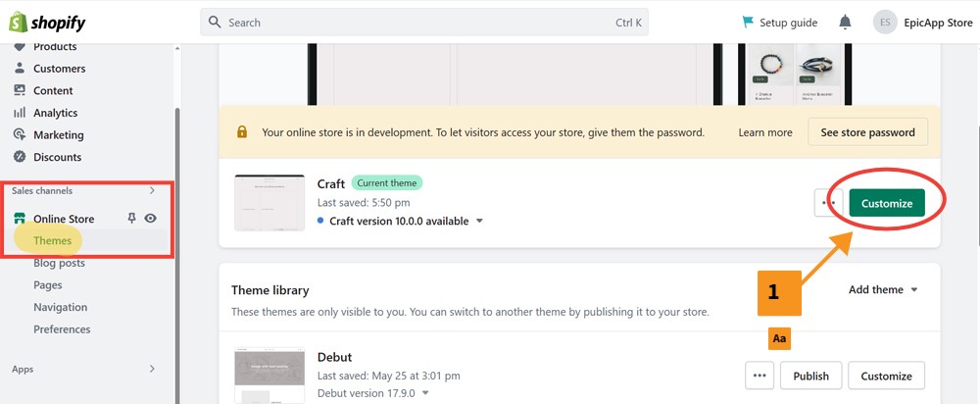
Task: Click the lock icon in banner
Action: click(242, 132)
